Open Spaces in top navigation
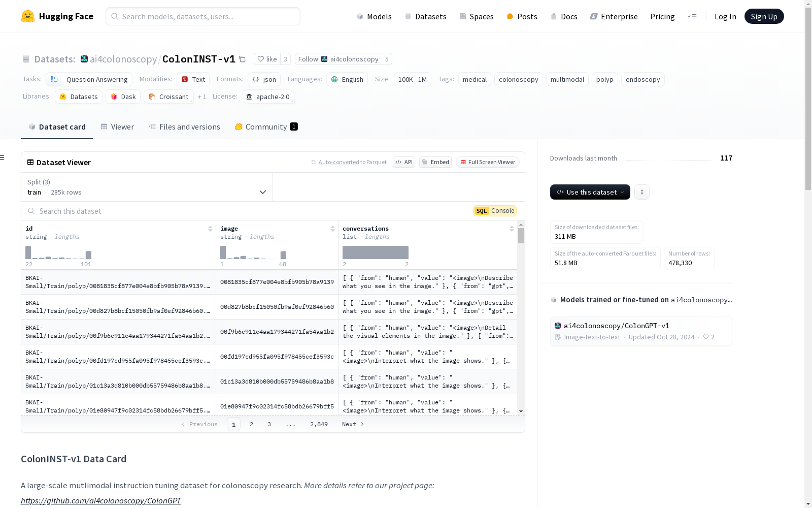Screen dimensions: 812x508 pyautogui.click(x=477, y=16)
